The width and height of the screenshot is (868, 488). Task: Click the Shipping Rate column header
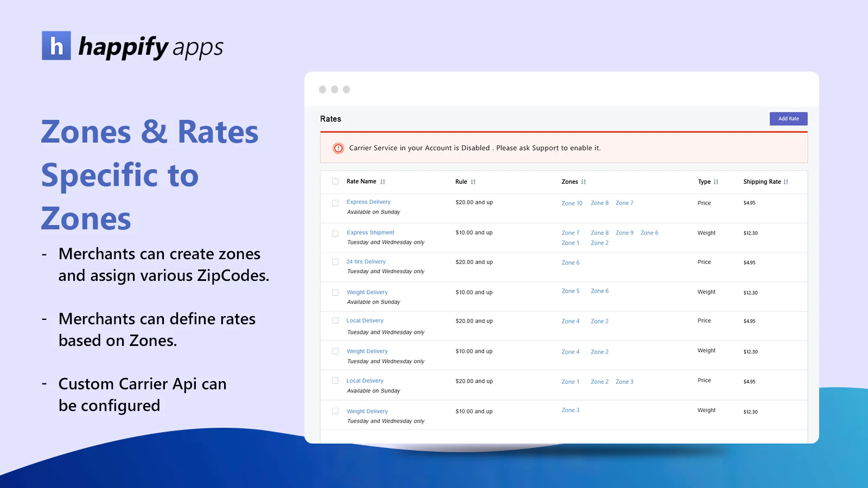pos(762,182)
